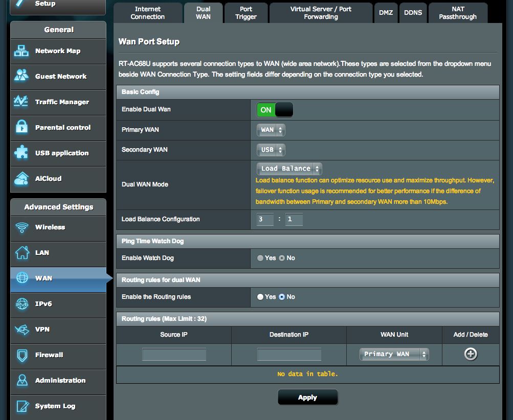Click the Parental control padlock icon
This screenshot has width=513, height=420.
tap(21, 127)
